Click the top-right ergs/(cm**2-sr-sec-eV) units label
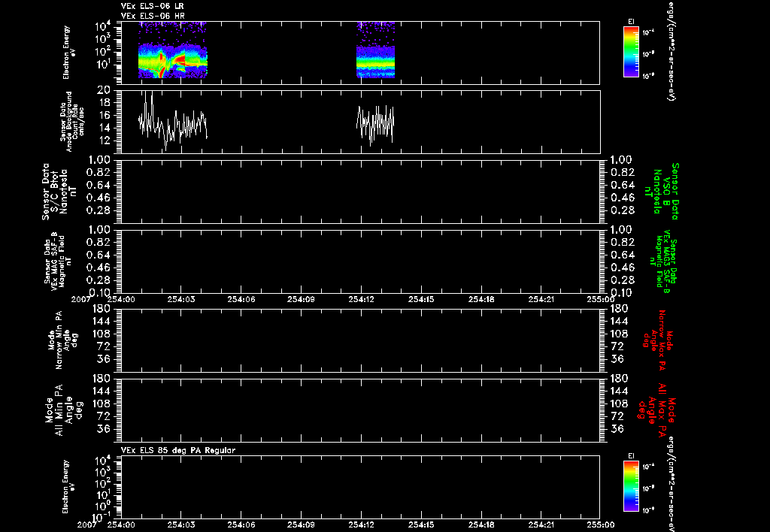 (x=671, y=50)
